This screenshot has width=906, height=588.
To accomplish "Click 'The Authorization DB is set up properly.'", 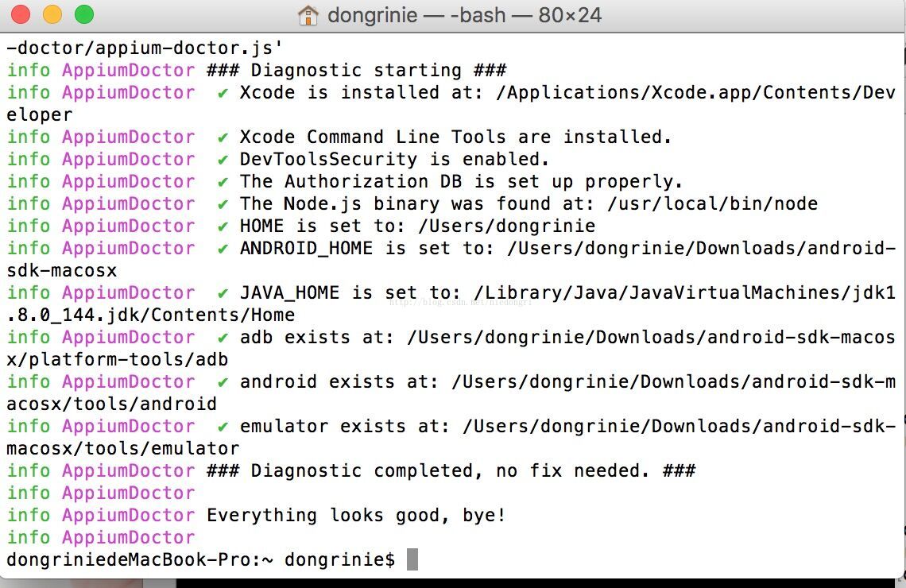I will [461, 181].
